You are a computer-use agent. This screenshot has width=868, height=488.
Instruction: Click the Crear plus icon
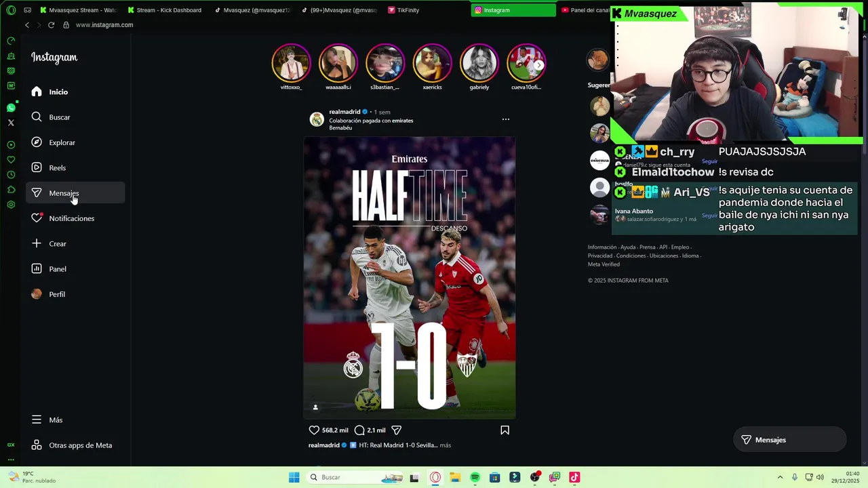[37, 243]
